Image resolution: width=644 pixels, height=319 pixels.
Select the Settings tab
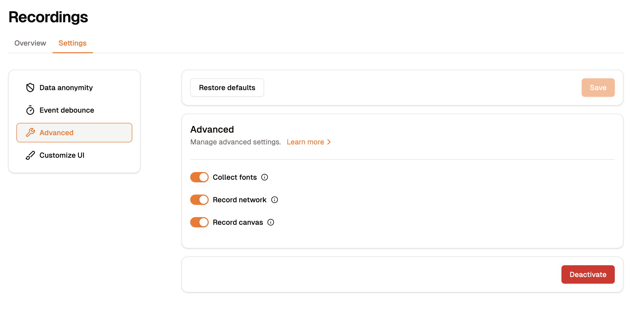(x=72, y=43)
